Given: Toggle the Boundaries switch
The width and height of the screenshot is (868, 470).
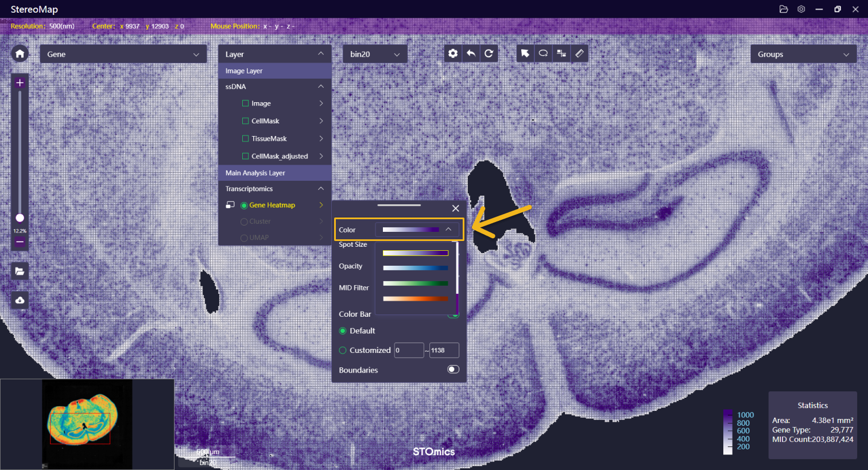Looking at the screenshot, I should 453,370.
